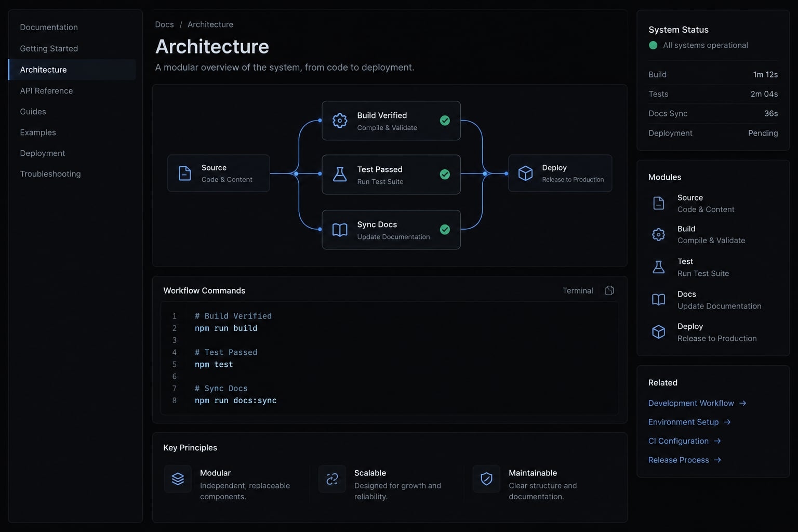798x532 pixels.
Task: Click green checkmark on Test Passed node
Action: (445, 175)
